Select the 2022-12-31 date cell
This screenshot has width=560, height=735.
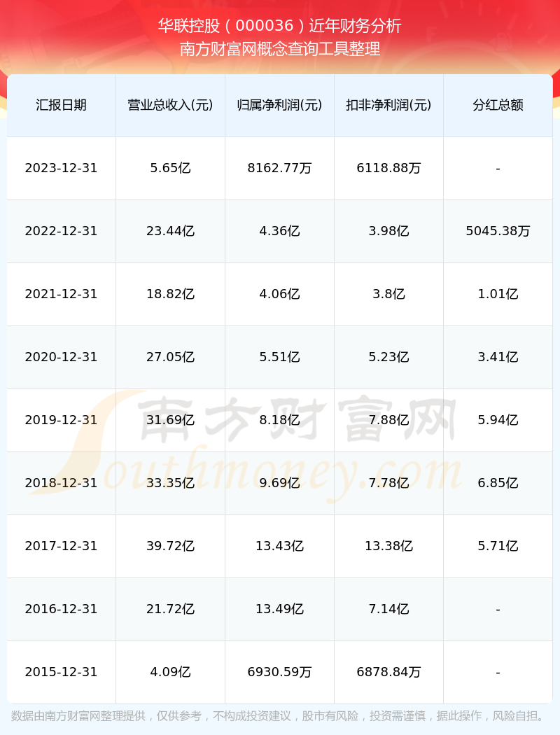62,231
